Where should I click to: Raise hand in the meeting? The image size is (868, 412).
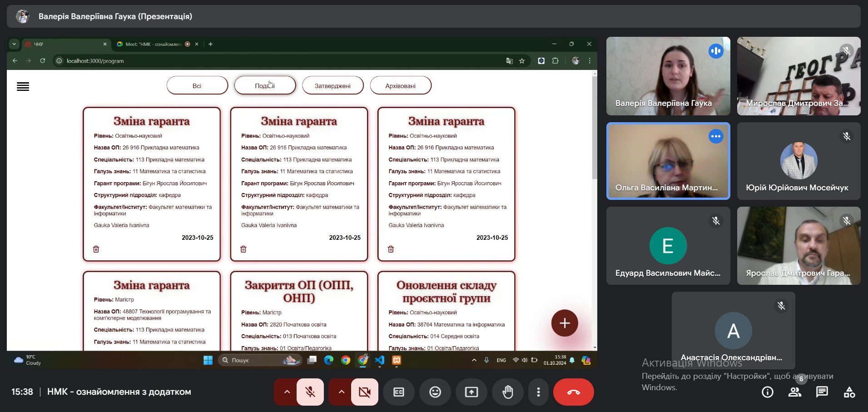pos(507,392)
